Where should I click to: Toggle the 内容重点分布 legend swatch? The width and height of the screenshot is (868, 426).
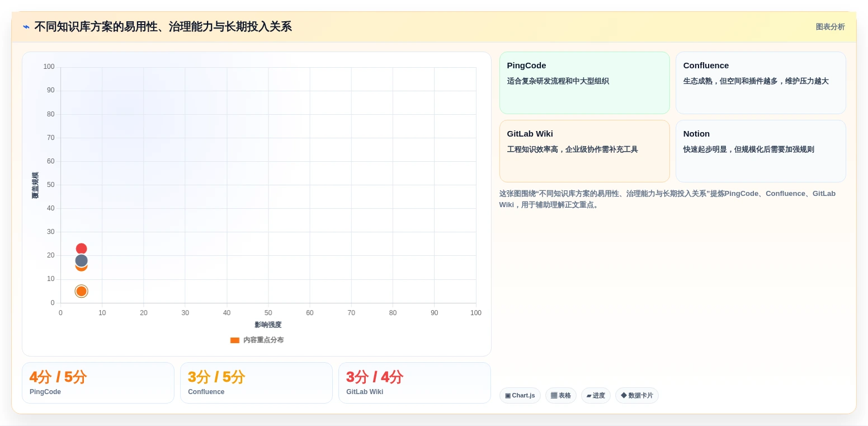235,340
